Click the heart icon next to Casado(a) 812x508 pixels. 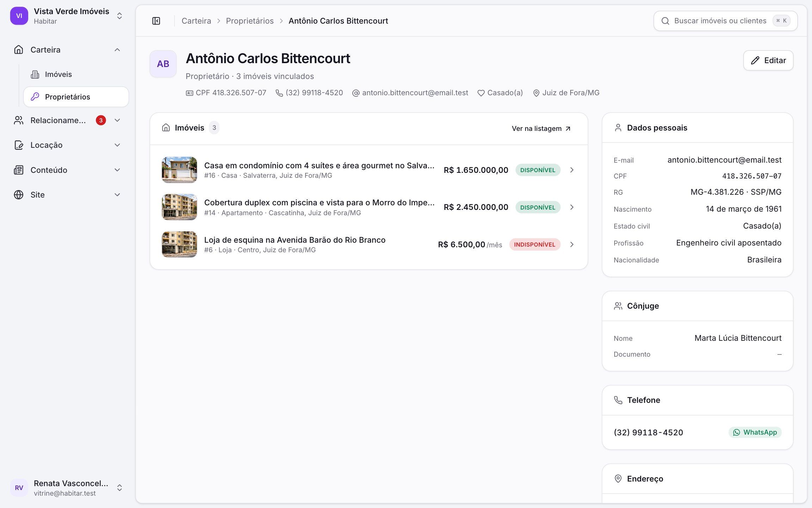481,93
